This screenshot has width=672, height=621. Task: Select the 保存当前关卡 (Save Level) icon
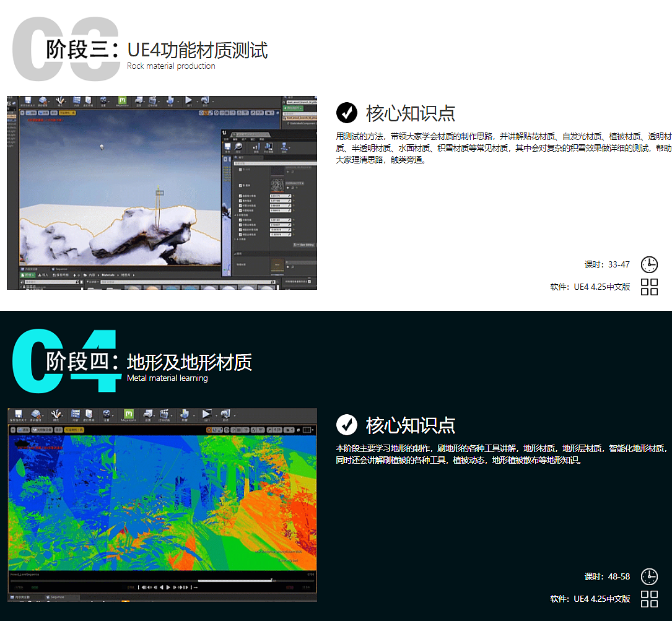[x=19, y=415]
